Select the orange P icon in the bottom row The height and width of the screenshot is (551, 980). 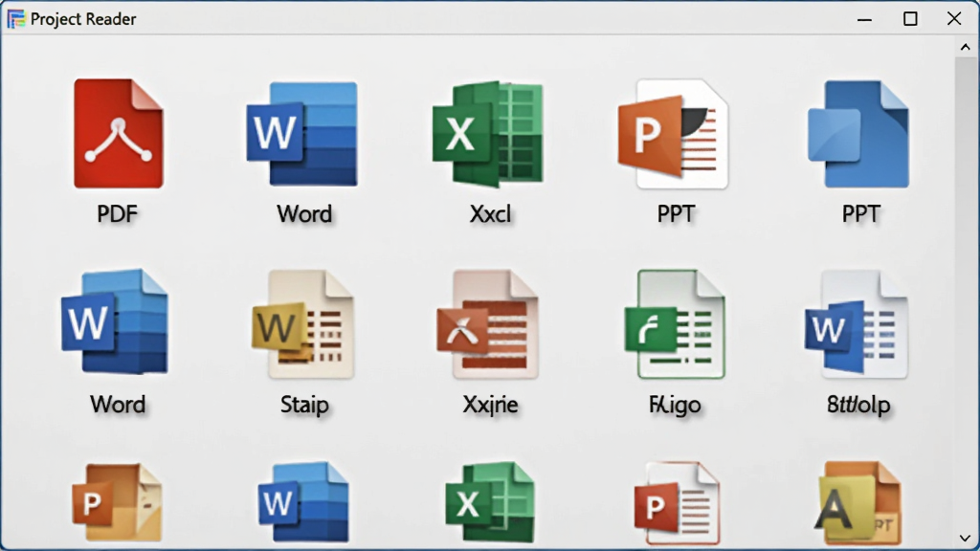point(117,501)
